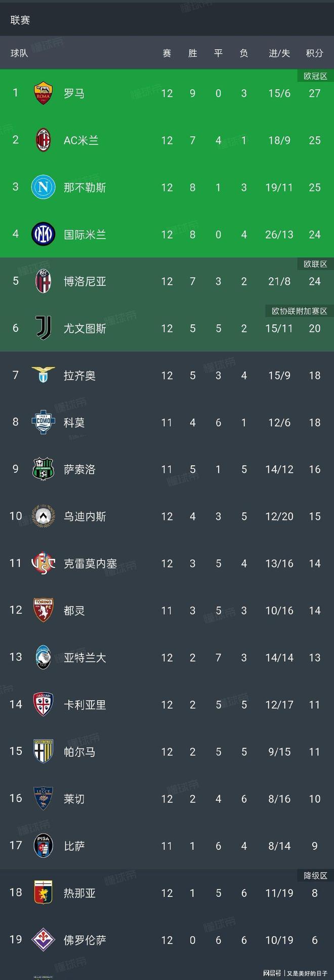Image resolution: width=334 pixels, height=980 pixels.
Task: Open the Napoli team badge
Action: [x=44, y=187]
